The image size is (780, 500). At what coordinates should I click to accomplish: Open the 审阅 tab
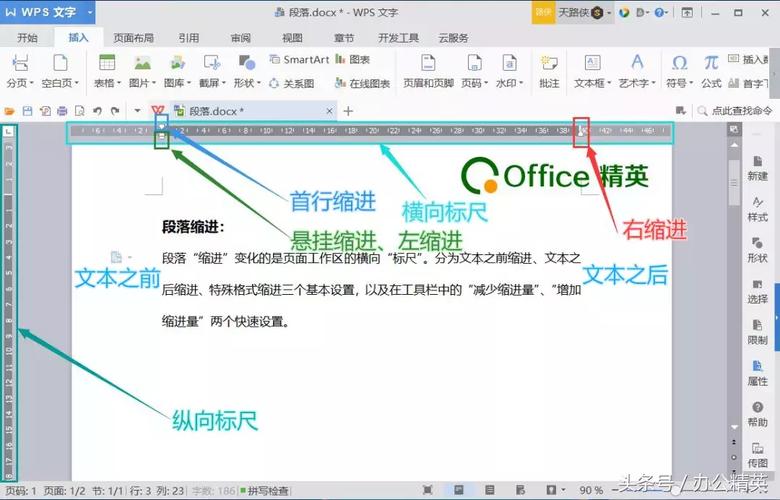[241, 38]
